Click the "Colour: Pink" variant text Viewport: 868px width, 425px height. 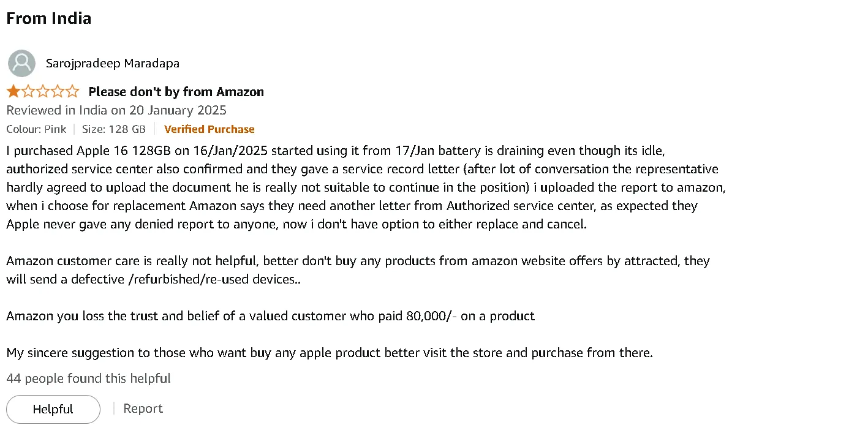pyautogui.click(x=37, y=129)
